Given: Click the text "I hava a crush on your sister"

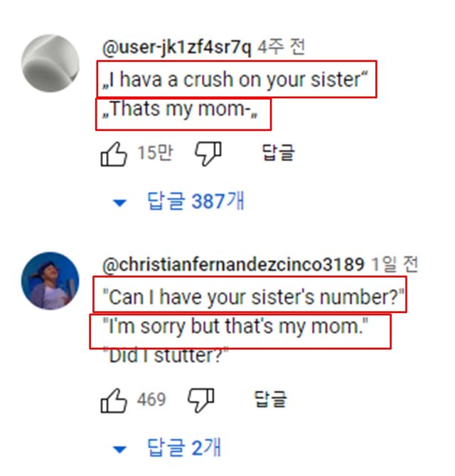Looking at the screenshot, I should 235,80.
